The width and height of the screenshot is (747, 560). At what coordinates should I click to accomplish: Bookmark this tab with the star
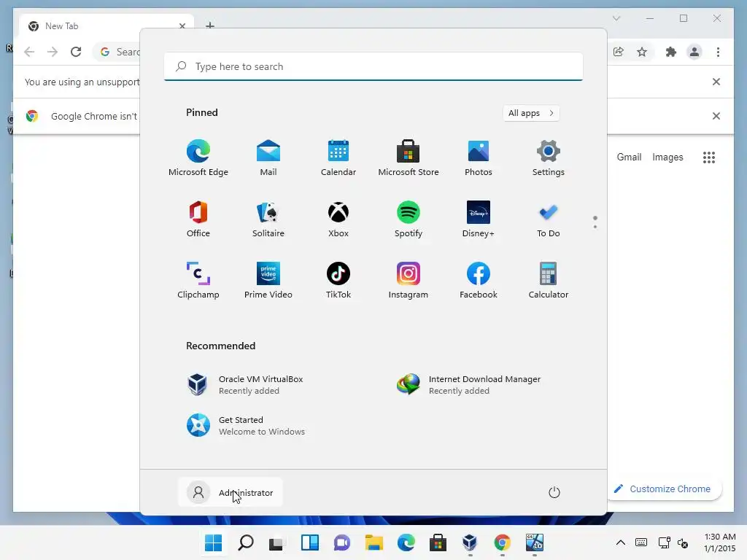[x=642, y=52]
